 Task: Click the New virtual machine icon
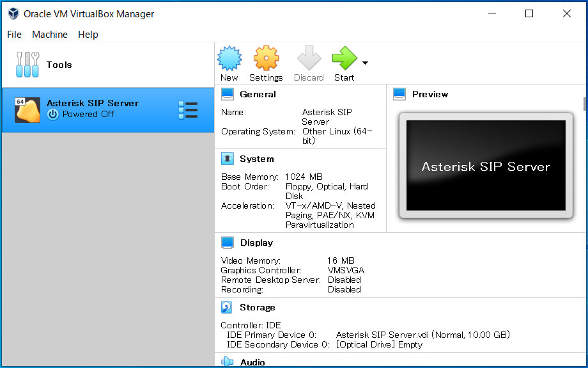[229, 58]
